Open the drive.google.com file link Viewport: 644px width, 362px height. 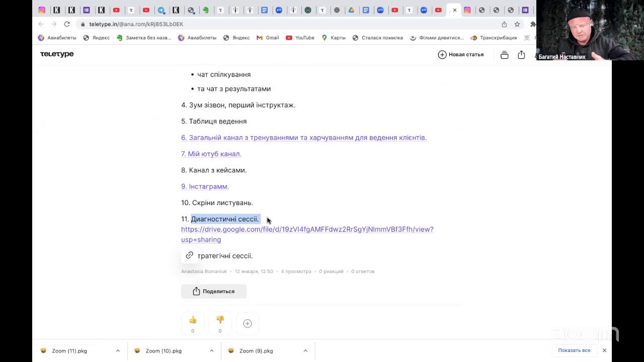pos(307,234)
